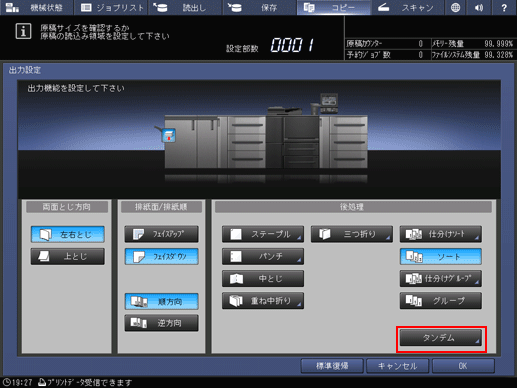
Task: Click the 後処理 section header
Action: pyautogui.click(x=353, y=207)
